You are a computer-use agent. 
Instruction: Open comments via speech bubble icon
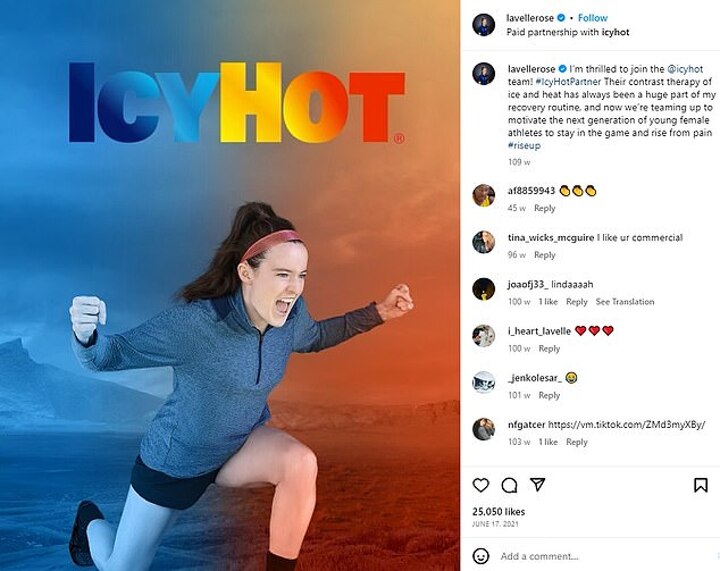click(x=509, y=485)
